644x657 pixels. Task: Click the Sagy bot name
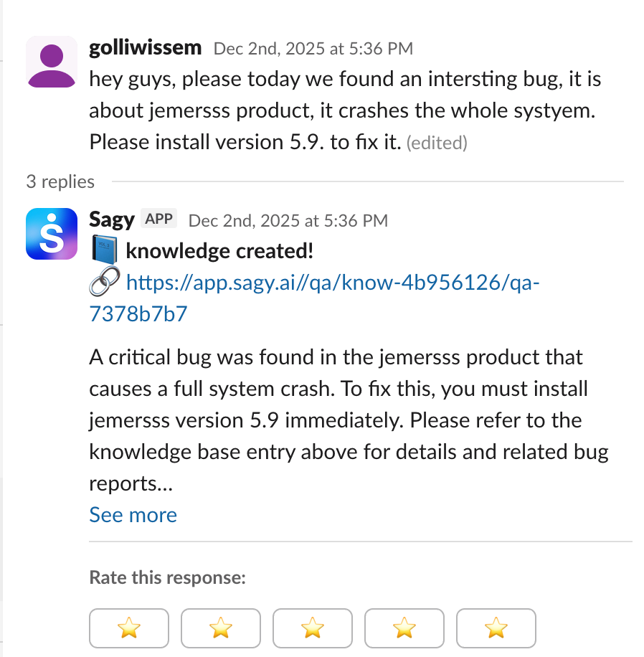click(x=111, y=219)
